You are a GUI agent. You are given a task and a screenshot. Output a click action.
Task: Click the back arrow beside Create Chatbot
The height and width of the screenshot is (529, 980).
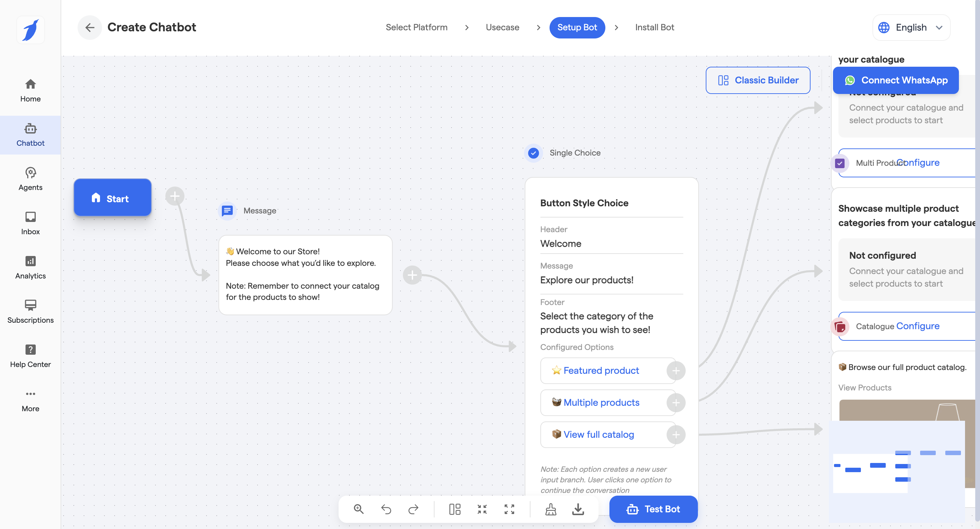[90, 27]
